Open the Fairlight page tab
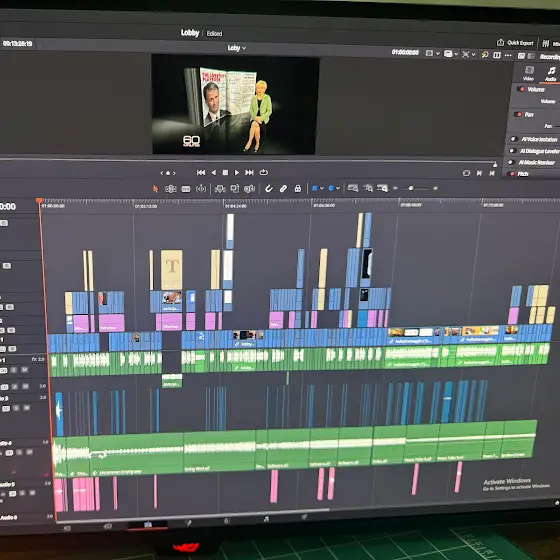The width and height of the screenshot is (560, 560). click(x=266, y=519)
